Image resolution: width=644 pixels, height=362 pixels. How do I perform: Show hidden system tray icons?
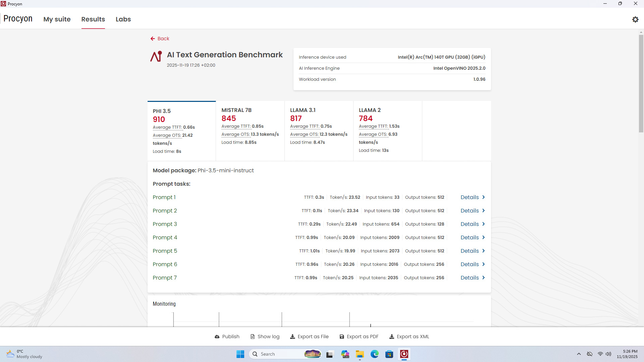point(579,354)
